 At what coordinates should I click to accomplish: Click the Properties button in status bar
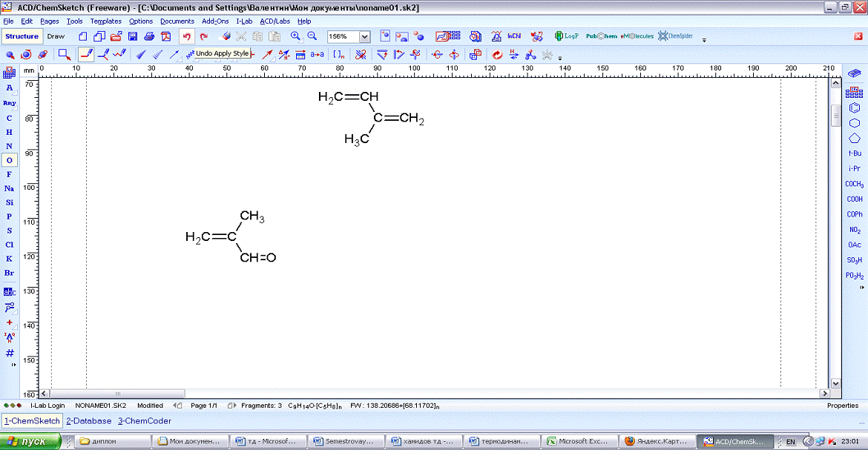click(x=842, y=406)
